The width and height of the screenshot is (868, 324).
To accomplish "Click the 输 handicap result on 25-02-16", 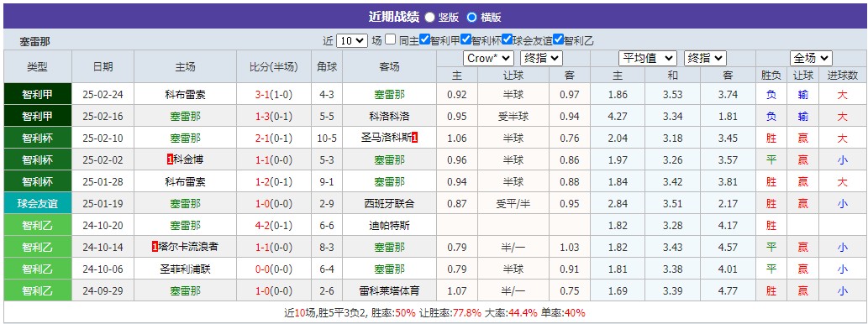I will (x=802, y=117).
